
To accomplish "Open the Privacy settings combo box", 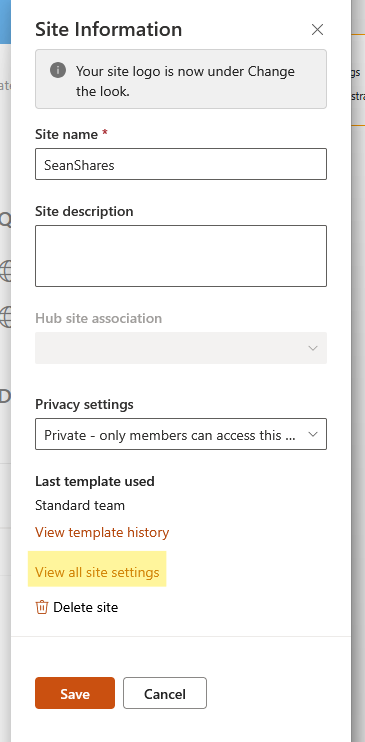I will pos(181,434).
